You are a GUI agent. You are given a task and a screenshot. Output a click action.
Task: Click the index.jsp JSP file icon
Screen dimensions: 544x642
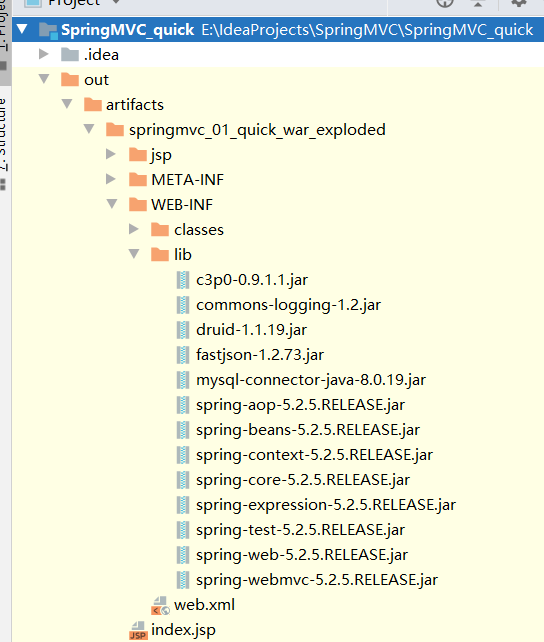coord(138,631)
